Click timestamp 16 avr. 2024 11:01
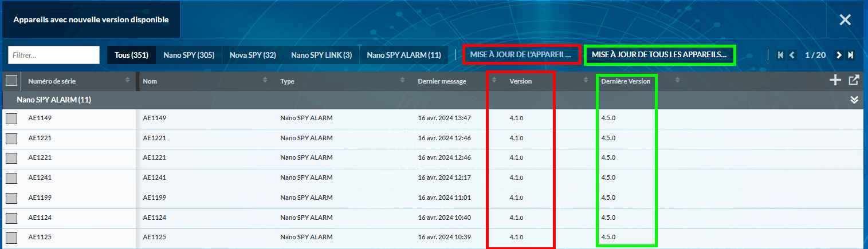This screenshot has height=249, width=868. 444,197
